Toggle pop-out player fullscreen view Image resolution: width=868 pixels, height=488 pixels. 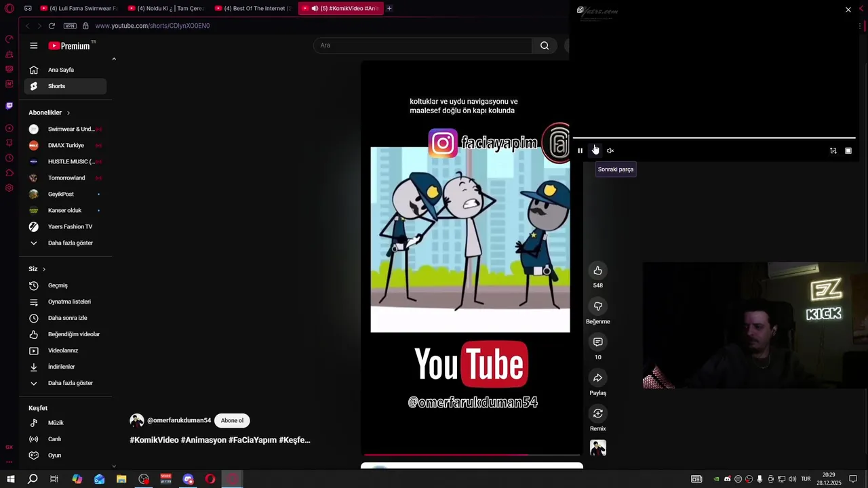pyautogui.click(x=848, y=151)
